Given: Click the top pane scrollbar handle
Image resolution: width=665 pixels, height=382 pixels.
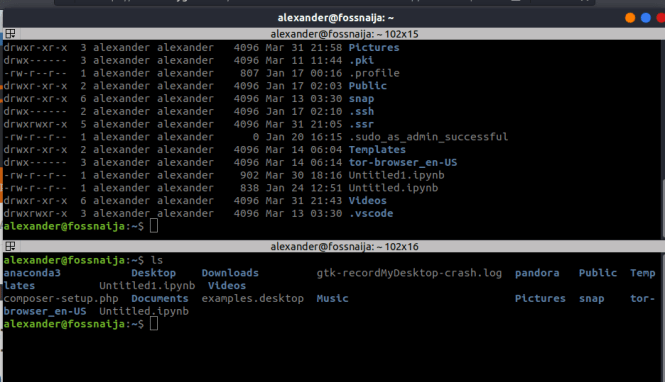Looking at the screenshot, I should click(663, 208).
